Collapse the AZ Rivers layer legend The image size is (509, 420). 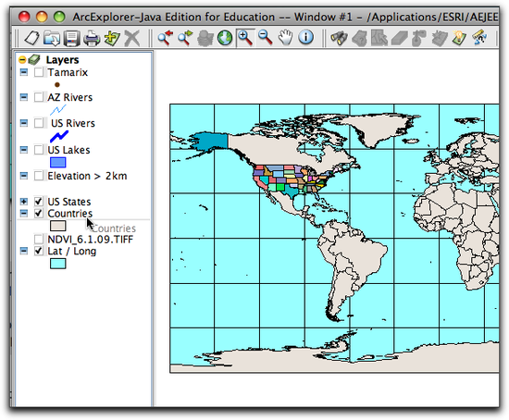(24, 97)
